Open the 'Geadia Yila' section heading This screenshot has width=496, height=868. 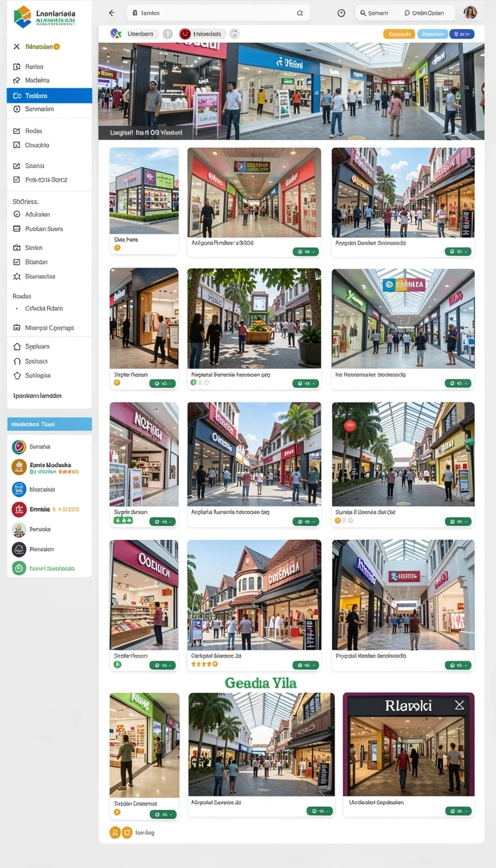261,683
